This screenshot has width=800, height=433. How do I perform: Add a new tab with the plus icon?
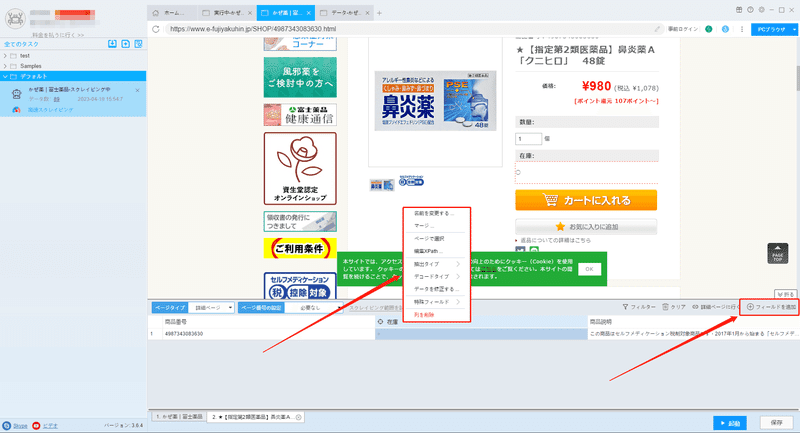point(379,13)
